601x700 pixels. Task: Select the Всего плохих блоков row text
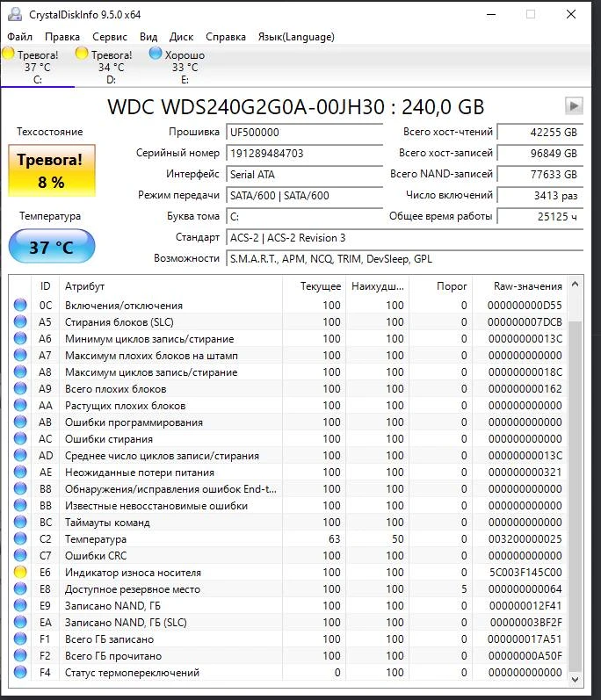(x=115, y=389)
